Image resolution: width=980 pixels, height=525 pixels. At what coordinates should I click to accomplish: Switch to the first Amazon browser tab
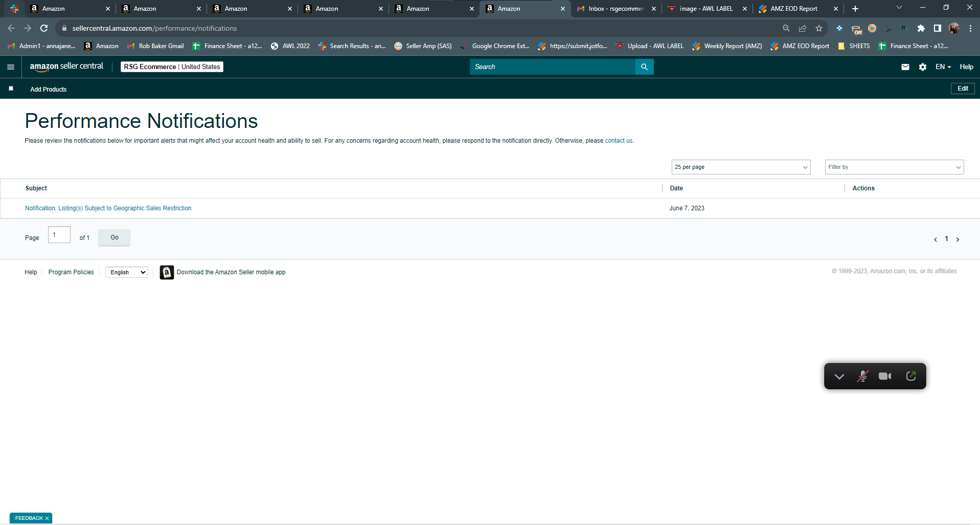pos(70,9)
